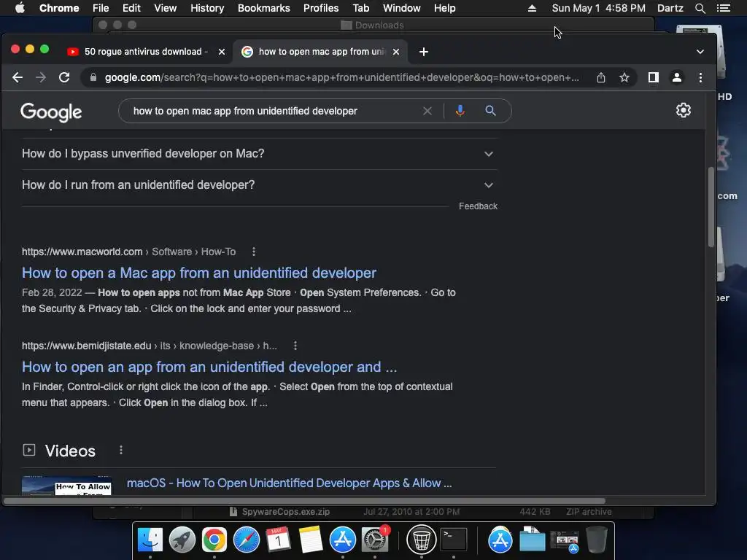Screen dimensions: 747x560
Task: Click the lock icon in address bar
Action: (x=93, y=77)
